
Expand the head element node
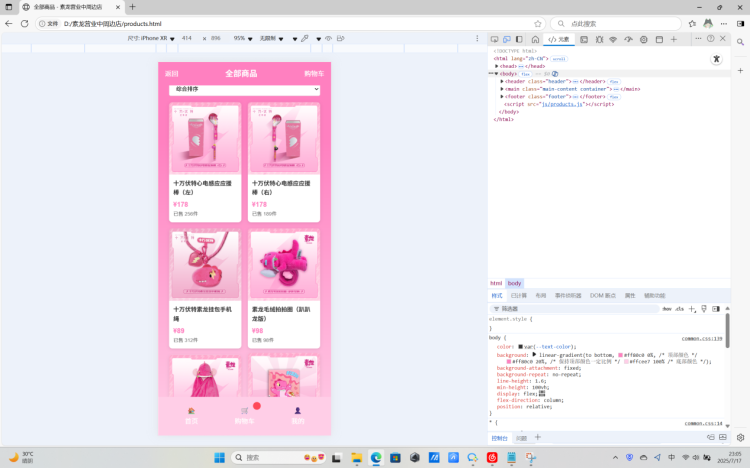pos(497,67)
